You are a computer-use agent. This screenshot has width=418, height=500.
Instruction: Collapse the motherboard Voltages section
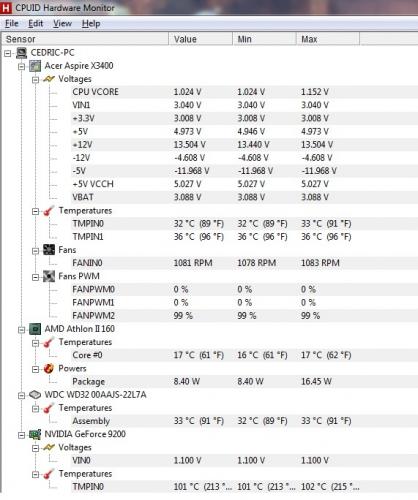point(35,79)
